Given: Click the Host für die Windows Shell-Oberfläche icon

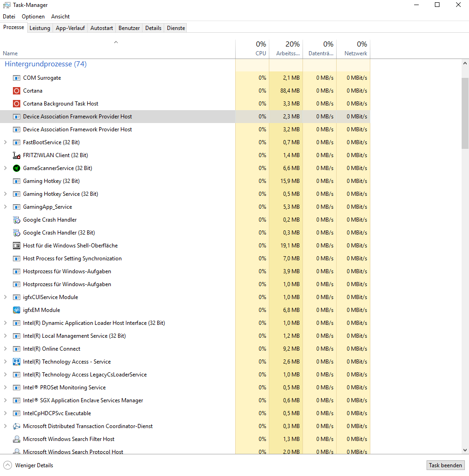Looking at the screenshot, I should click(17, 246).
